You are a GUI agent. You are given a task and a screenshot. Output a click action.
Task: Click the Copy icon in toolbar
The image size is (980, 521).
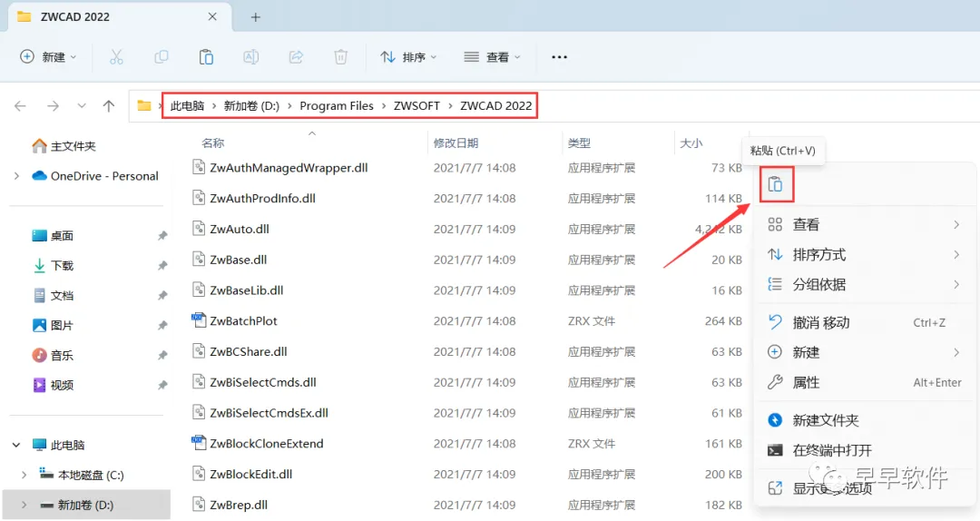(x=162, y=57)
